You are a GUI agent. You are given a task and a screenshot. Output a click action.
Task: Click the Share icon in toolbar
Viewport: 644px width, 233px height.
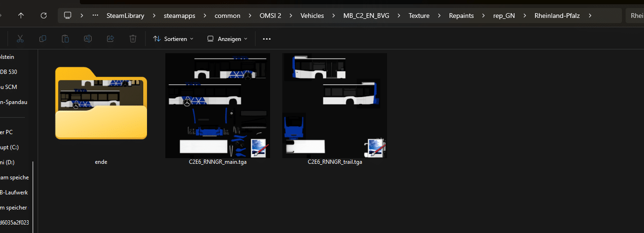110,39
